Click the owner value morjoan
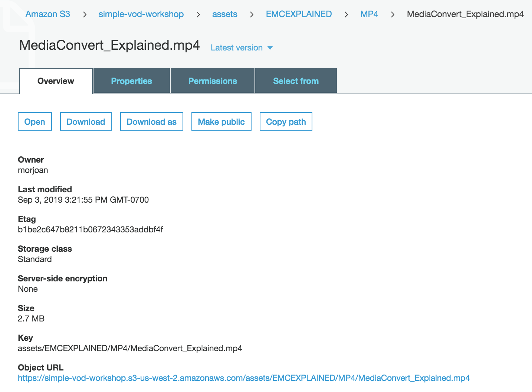The image size is (532, 392). coord(33,170)
